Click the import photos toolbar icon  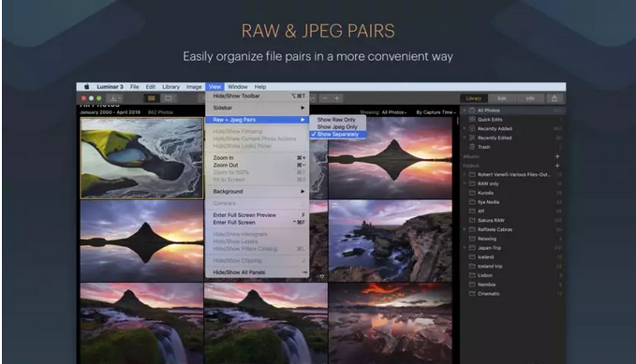114,98
